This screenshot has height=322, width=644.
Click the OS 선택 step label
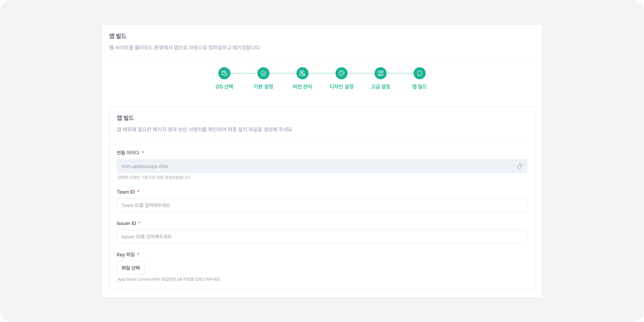[224, 86]
